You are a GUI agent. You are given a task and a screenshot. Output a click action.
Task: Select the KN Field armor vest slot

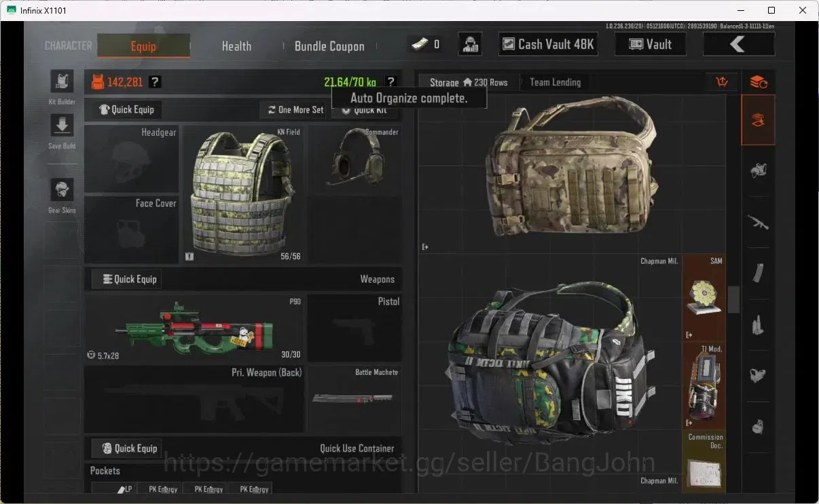point(243,194)
